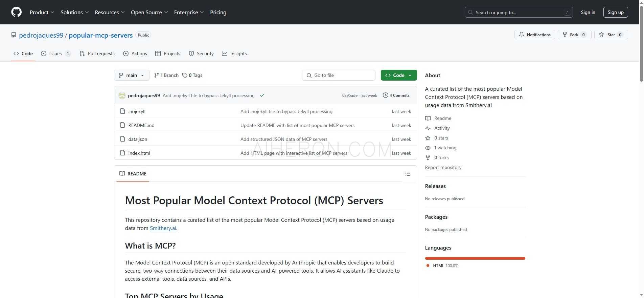This screenshot has height=298, width=644.
Task: Click the GitHub Octocat logo
Action: point(16,12)
